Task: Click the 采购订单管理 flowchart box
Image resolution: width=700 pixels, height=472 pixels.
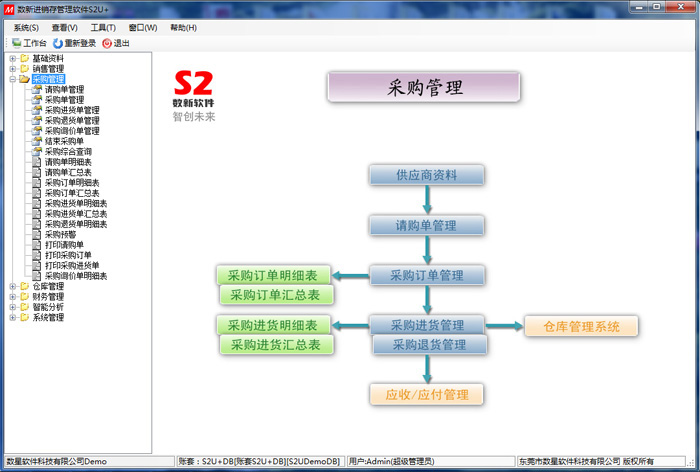Action: tap(427, 276)
